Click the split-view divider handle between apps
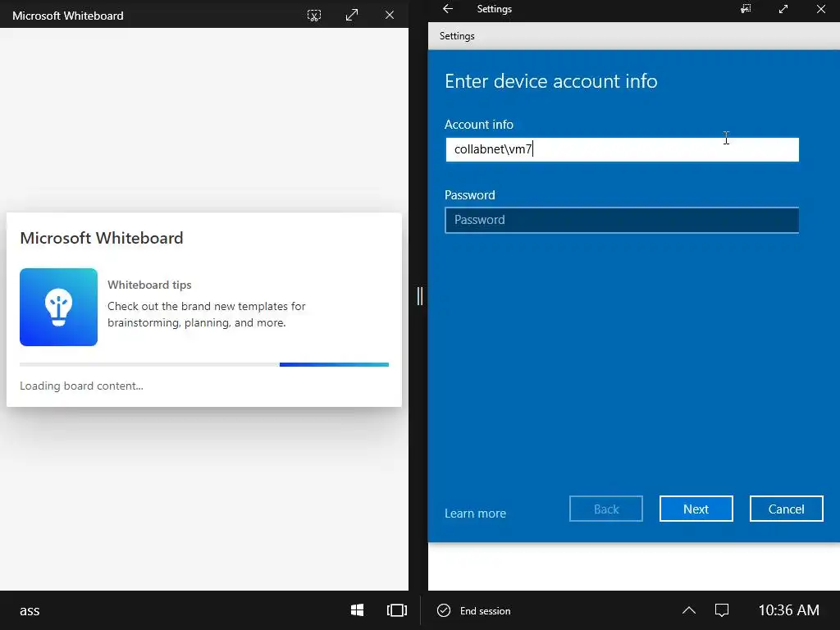The image size is (840, 630). [x=419, y=296]
